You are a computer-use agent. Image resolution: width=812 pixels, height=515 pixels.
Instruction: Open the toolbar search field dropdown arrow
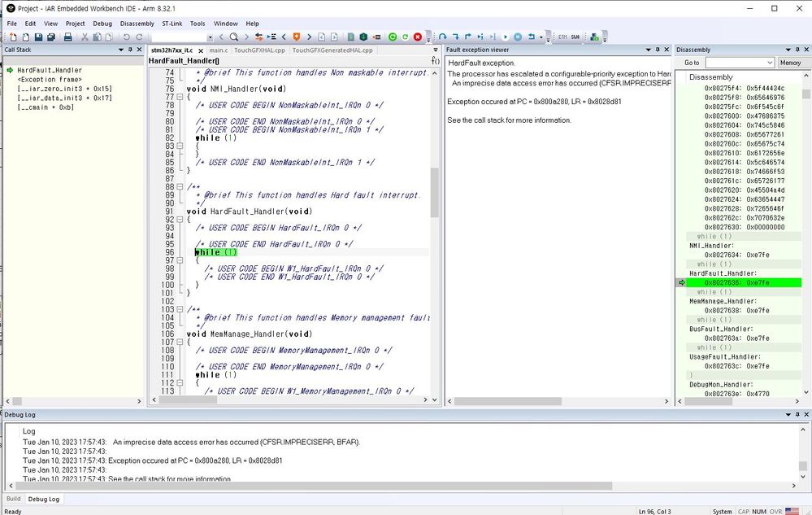tap(210, 37)
